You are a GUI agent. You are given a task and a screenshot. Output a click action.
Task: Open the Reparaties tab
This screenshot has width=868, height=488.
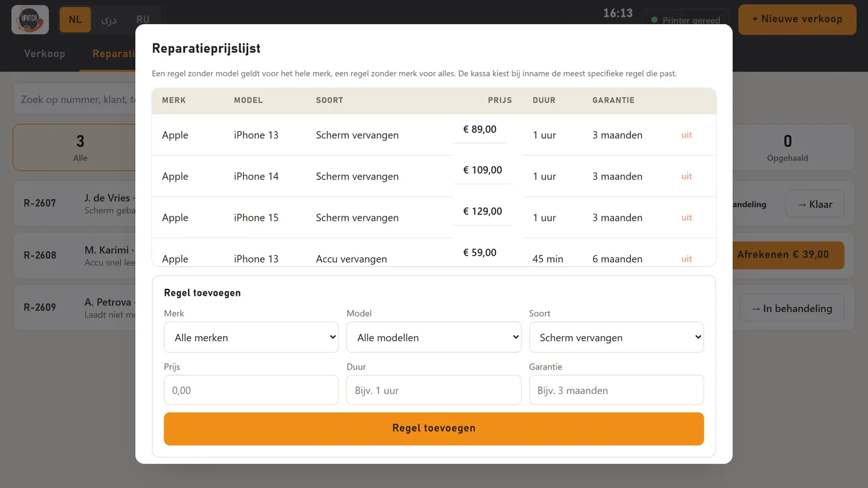[114, 54]
